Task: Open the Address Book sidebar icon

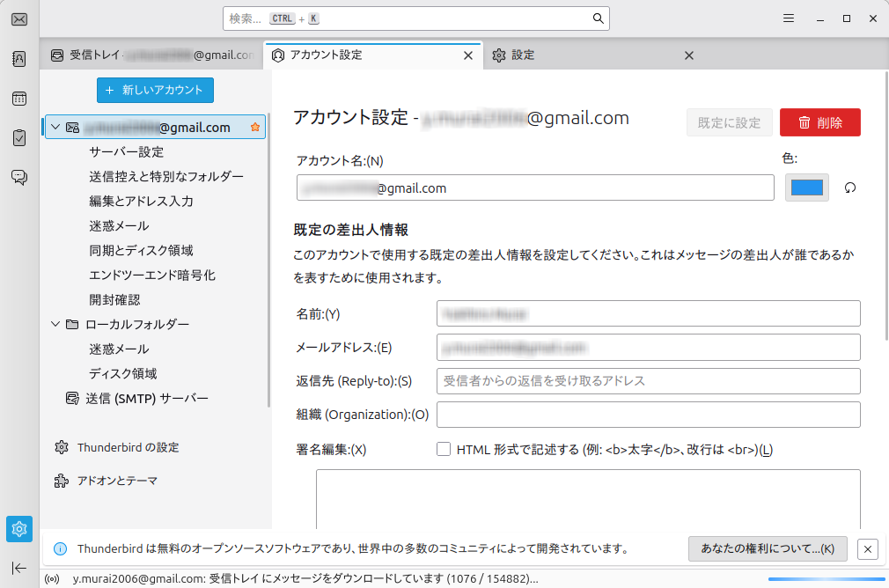Action: pyautogui.click(x=18, y=59)
